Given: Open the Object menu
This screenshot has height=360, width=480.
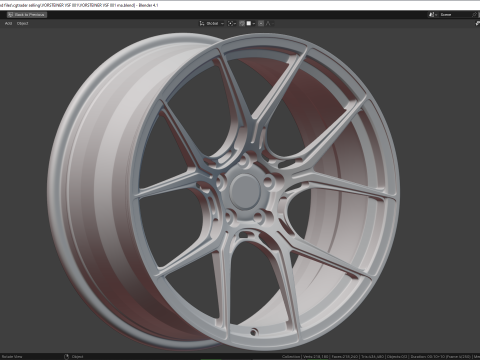Looking at the screenshot, I should [23, 23].
